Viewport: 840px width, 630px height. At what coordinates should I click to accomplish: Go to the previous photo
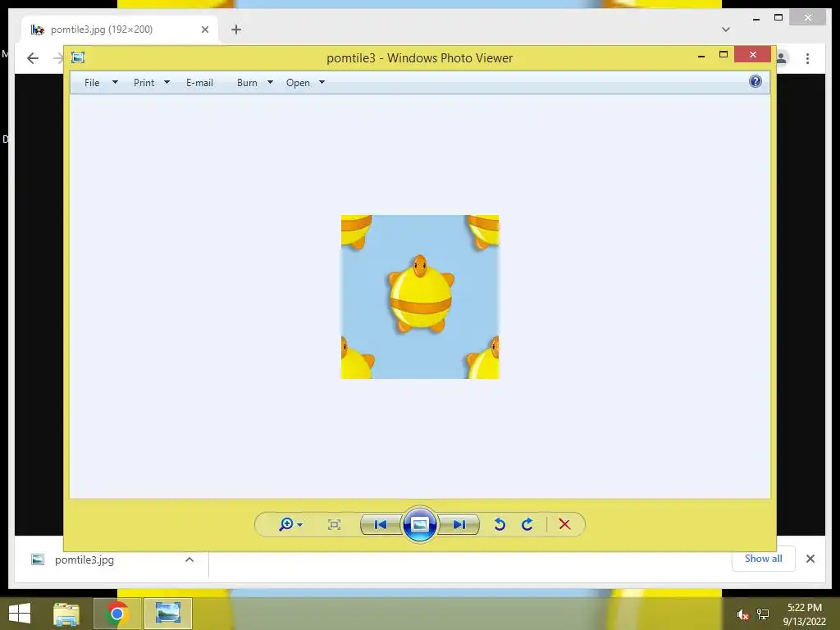[x=381, y=524]
